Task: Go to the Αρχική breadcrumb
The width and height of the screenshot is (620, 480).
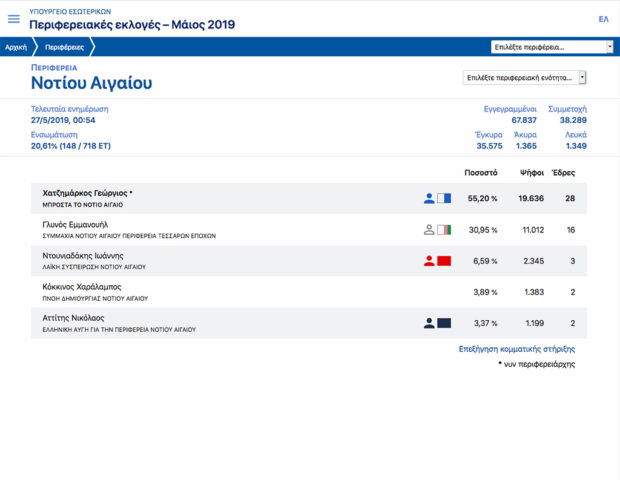Action: [16, 47]
